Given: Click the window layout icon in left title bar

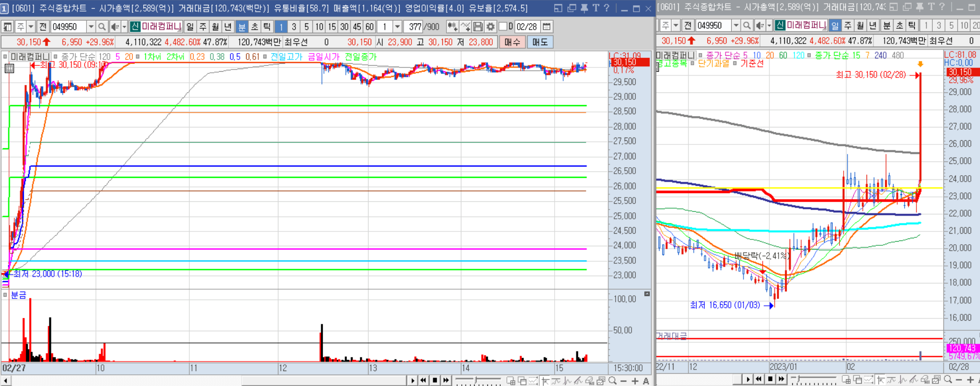Looking at the screenshot, I should click(558, 8).
